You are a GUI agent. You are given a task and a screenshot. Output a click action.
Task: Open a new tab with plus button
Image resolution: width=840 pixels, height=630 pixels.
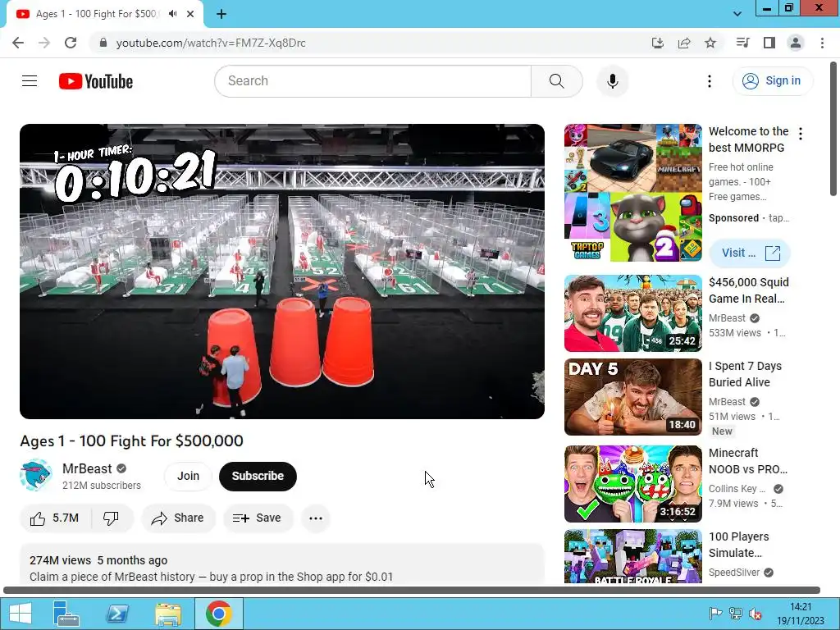pos(221,14)
